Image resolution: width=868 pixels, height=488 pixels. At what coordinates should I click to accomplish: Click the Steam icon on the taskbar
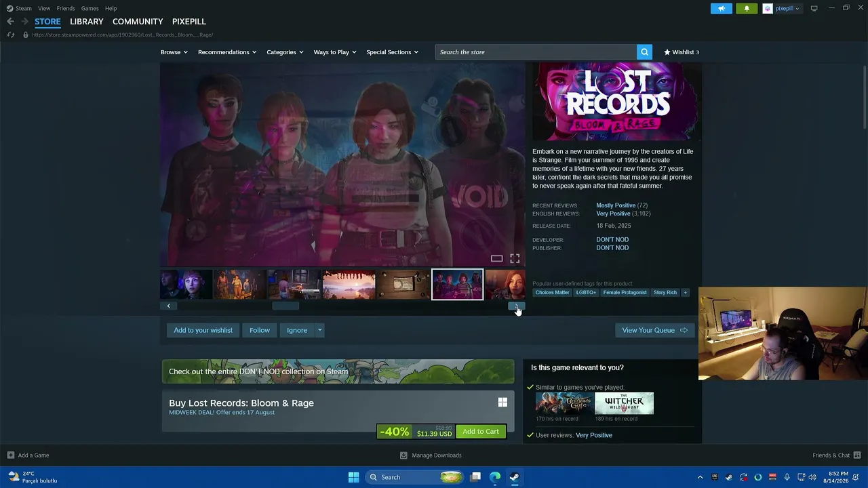click(515, 477)
